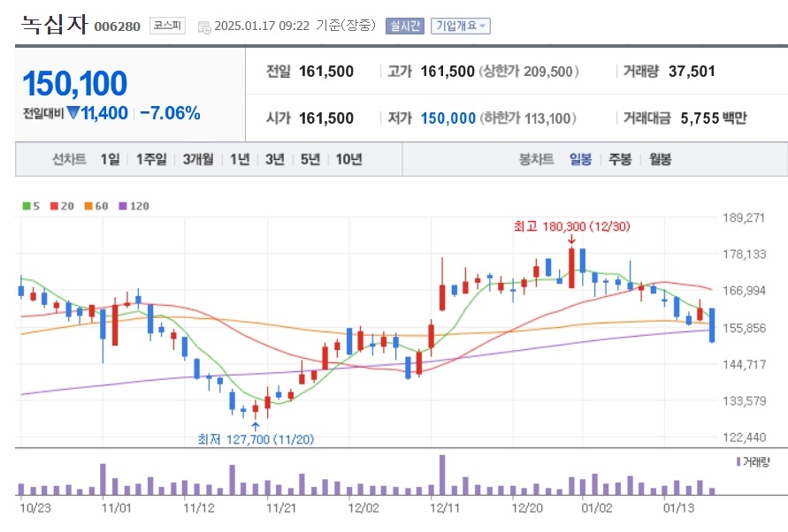This screenshot has height=532, width=788.
Task: Click the 실시간 real-time button
Action: click(405, 27)
